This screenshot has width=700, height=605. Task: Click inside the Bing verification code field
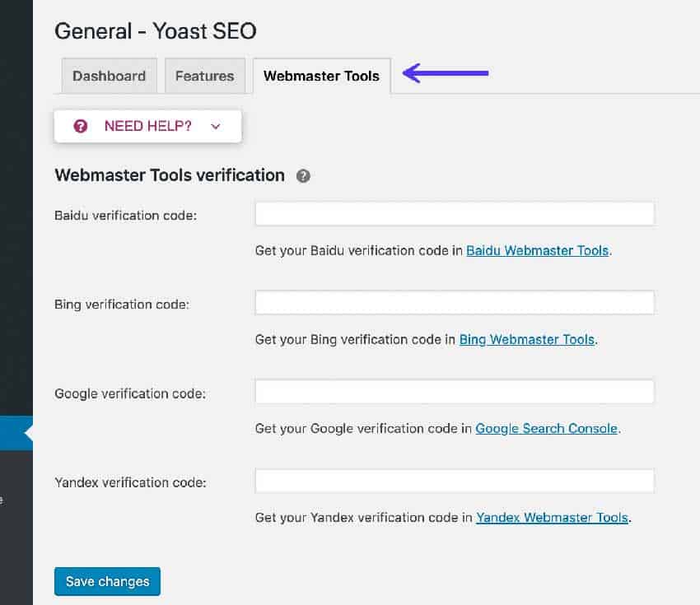click(x=454, y=302)
